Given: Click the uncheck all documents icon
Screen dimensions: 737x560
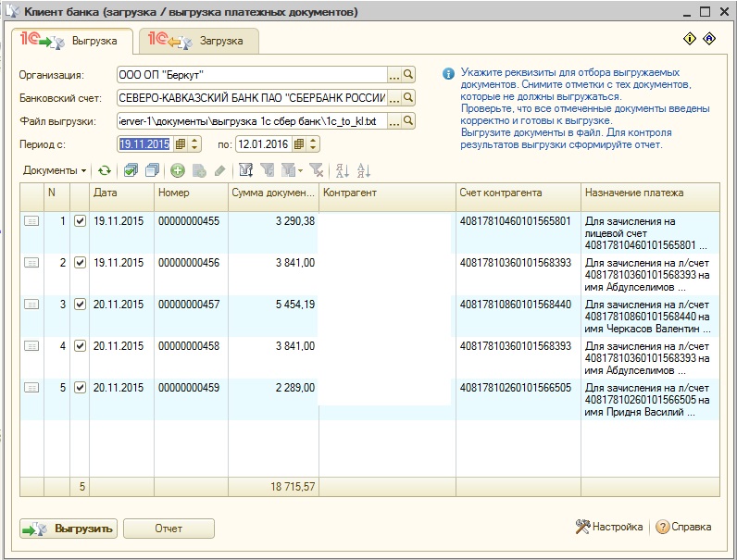Looking at the screenshot, I should click(x=152, y=170).
